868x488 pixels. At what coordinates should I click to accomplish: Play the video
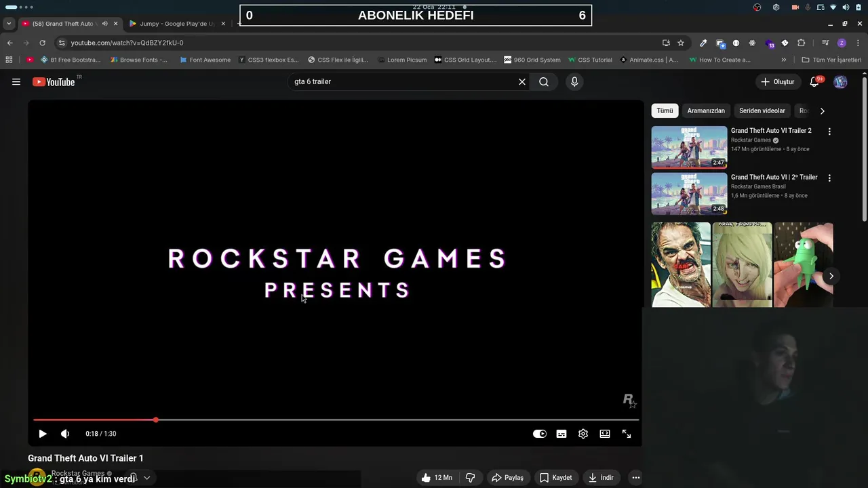coord(42,434)
